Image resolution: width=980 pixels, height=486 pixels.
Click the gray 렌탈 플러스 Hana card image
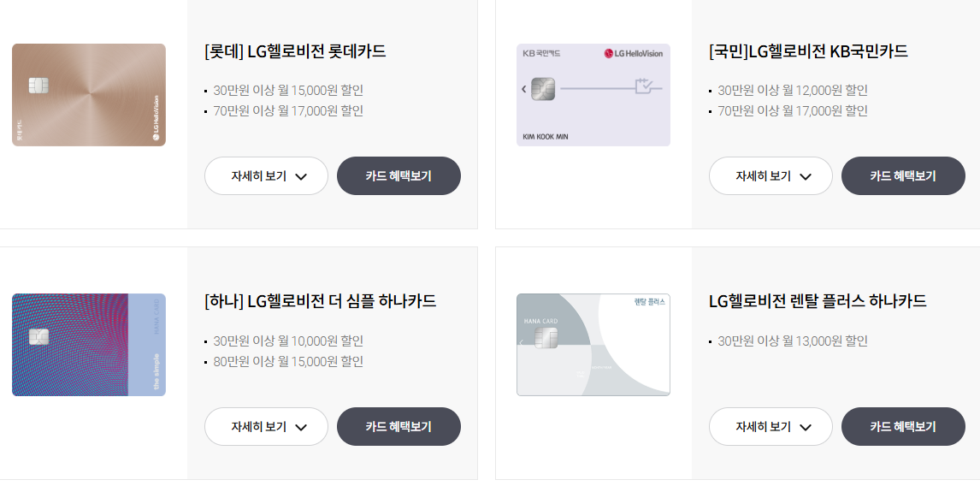pos(593,345)
